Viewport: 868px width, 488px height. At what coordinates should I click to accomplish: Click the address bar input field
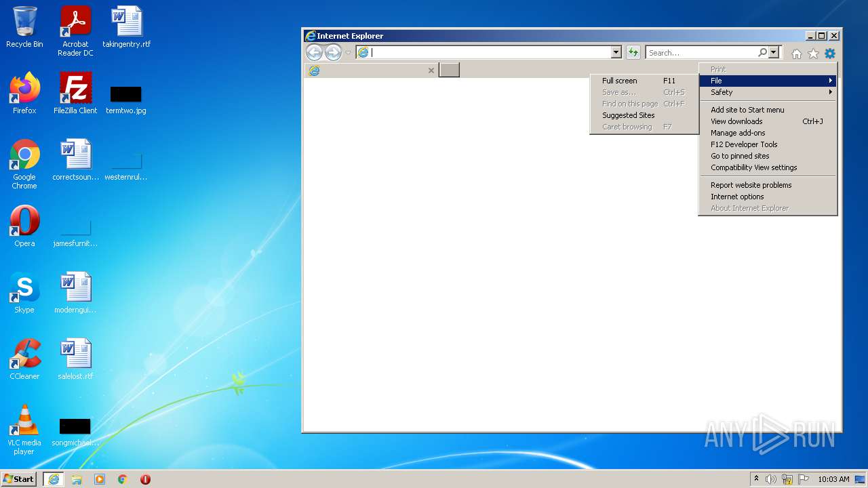point(490,52)
